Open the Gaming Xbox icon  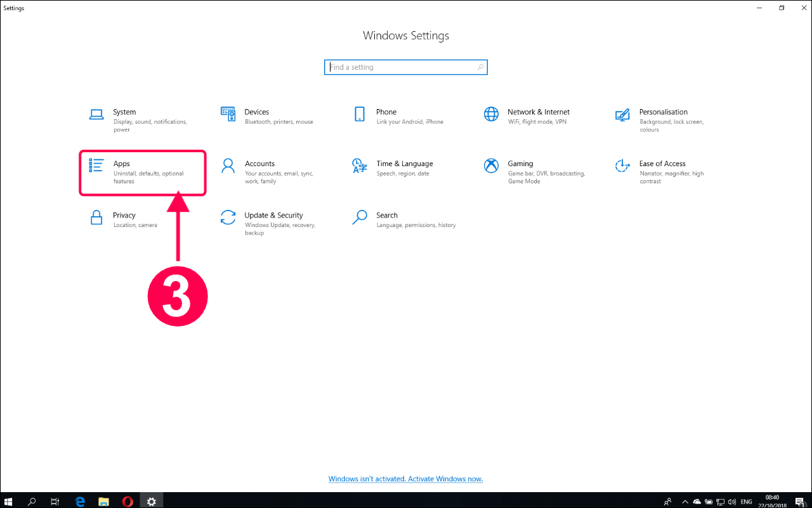pos(491,166)
